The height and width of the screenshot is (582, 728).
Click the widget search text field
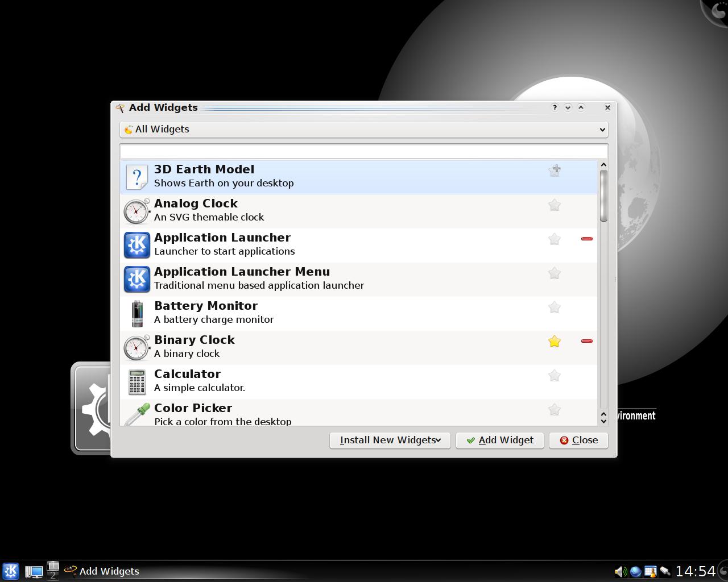pos(363,151)
